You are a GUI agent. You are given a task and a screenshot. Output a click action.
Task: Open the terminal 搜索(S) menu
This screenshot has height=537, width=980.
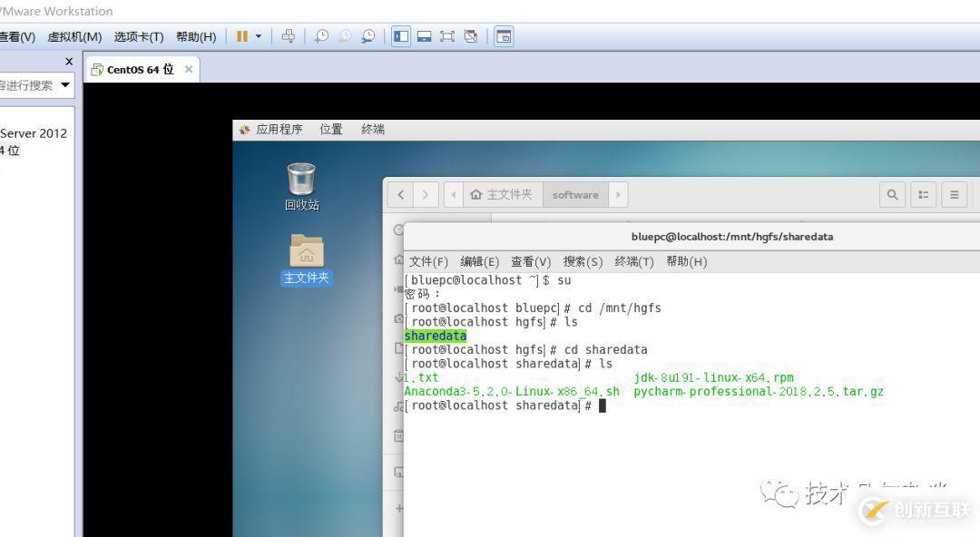(583, 261)
